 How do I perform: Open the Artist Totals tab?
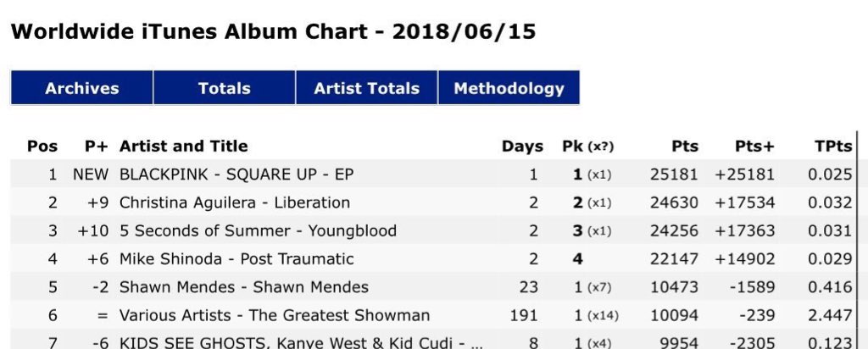point(366,88)
